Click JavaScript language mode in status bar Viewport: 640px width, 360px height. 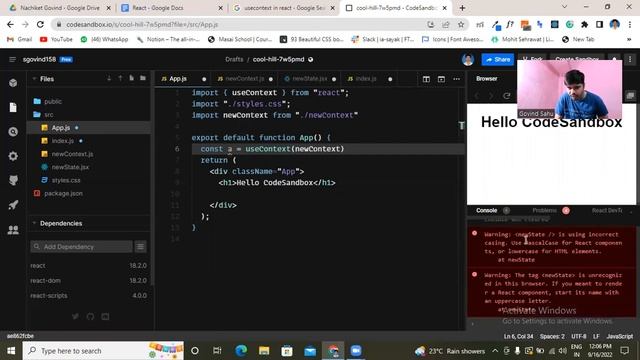coord(620,336)
